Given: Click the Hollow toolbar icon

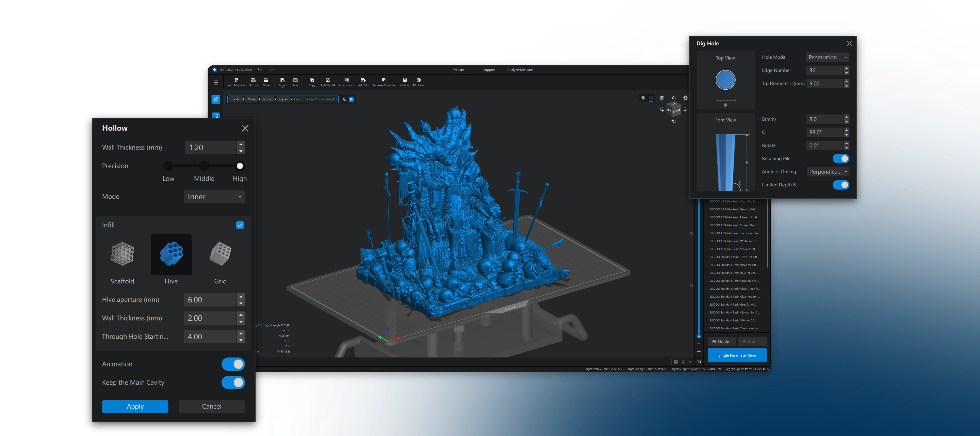Looking at the screenshot, I should (x=405, y=82).
